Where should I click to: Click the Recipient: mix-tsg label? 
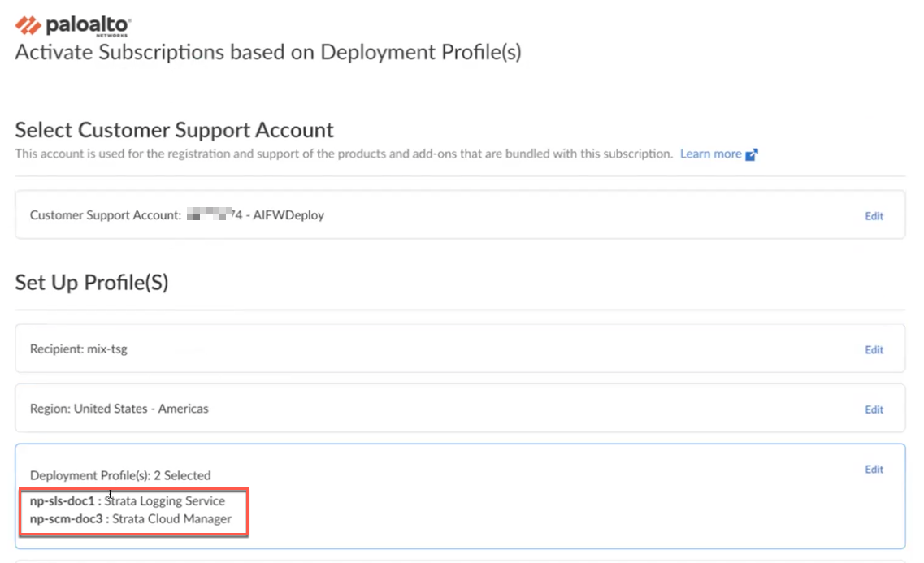click(x=79, y=349)
